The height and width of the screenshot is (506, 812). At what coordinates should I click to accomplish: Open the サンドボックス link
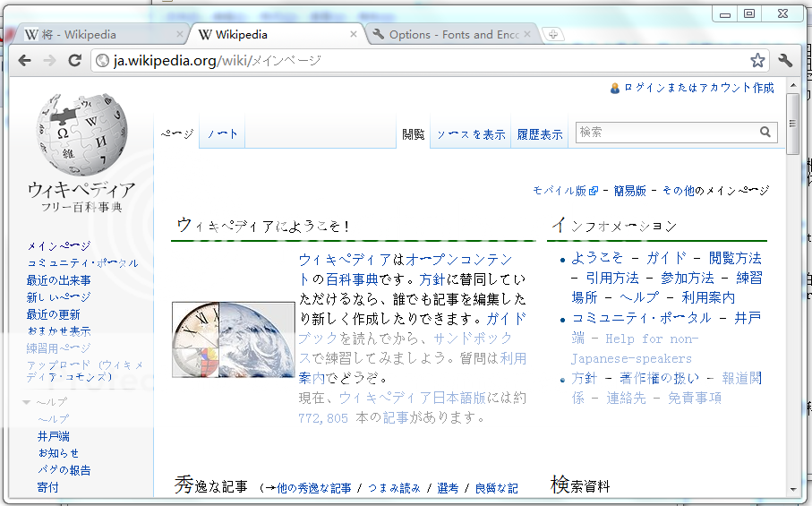point(473,339)
